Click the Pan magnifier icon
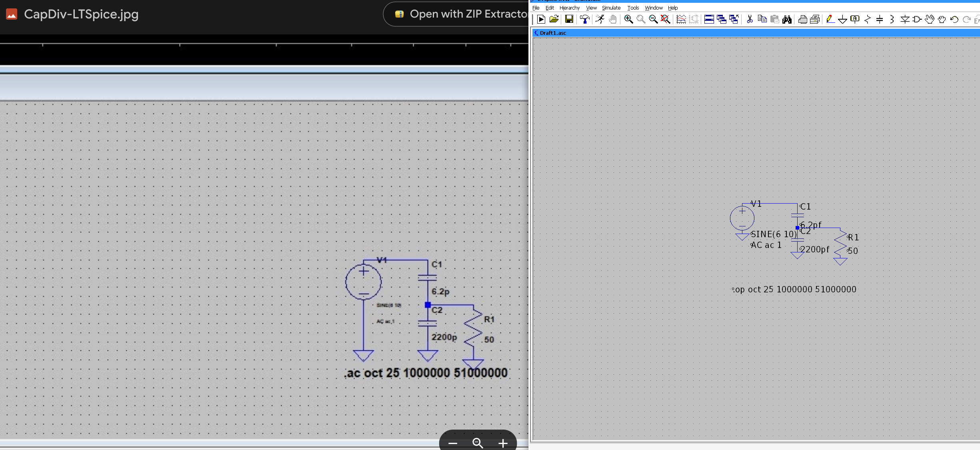Viewport: 980px width, 450px height. (x=641, y=19)
